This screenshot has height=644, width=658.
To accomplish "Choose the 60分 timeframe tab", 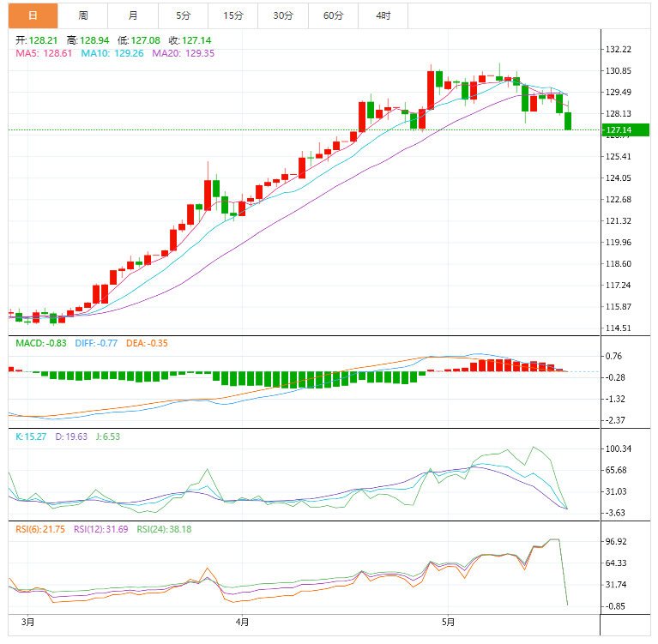I will [333, 15].
